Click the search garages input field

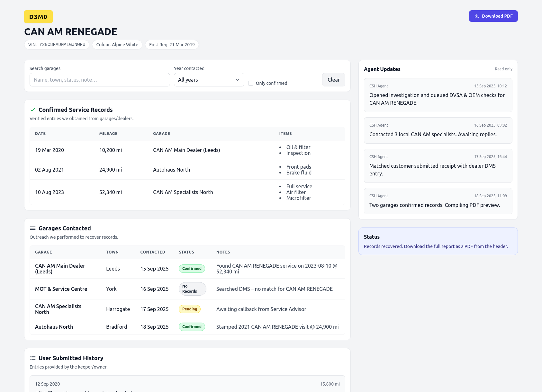[x=100, y=80]
